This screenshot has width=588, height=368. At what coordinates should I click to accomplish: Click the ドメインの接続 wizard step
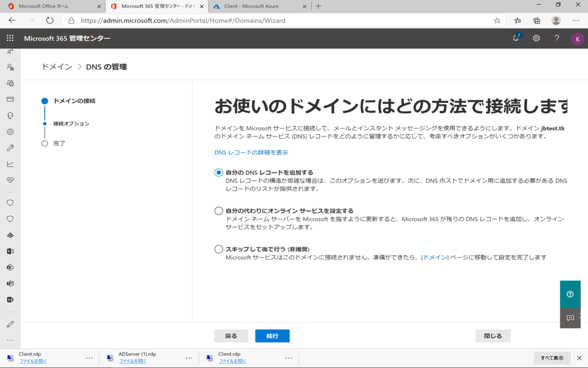[x=74, y=101]
